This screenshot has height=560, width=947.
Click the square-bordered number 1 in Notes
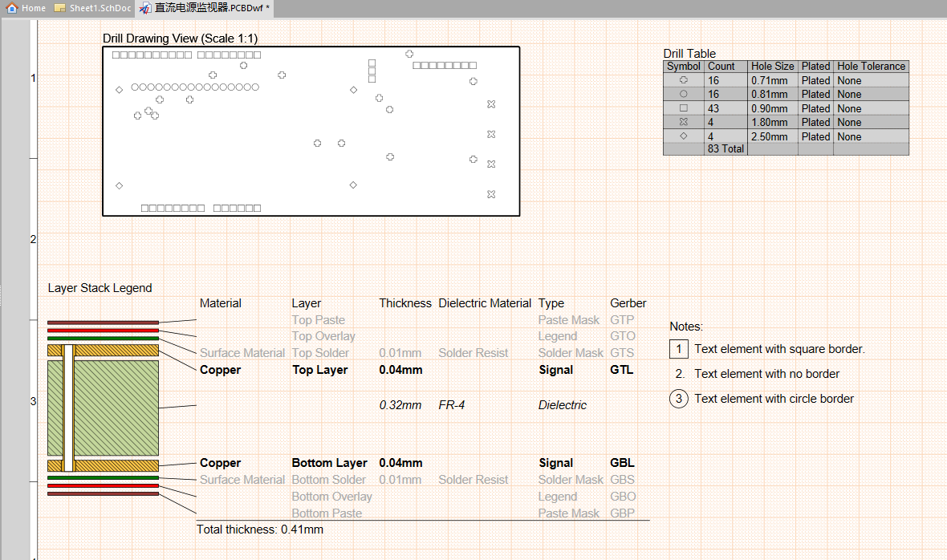[679, 349]
